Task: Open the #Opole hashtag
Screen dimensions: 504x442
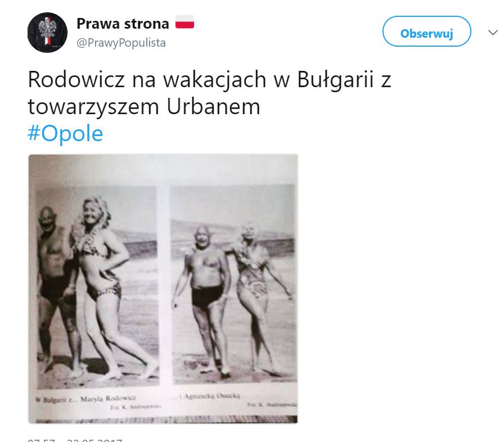Action: (66, 133)
